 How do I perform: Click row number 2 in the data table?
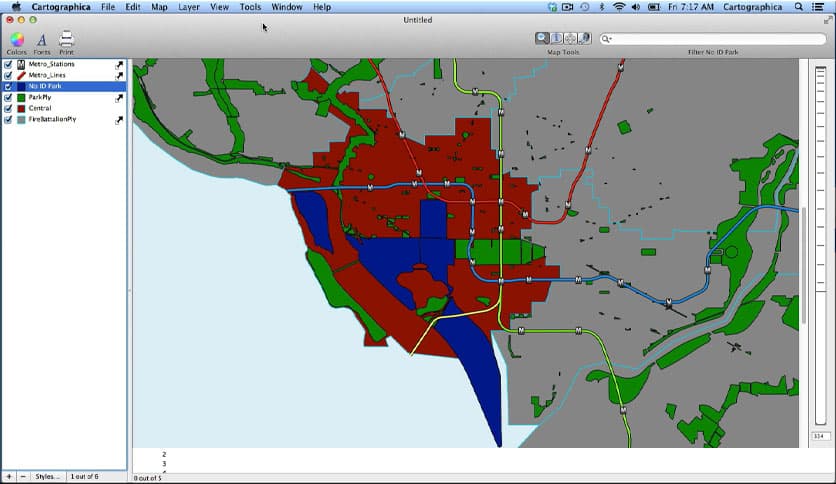(164, 455)
